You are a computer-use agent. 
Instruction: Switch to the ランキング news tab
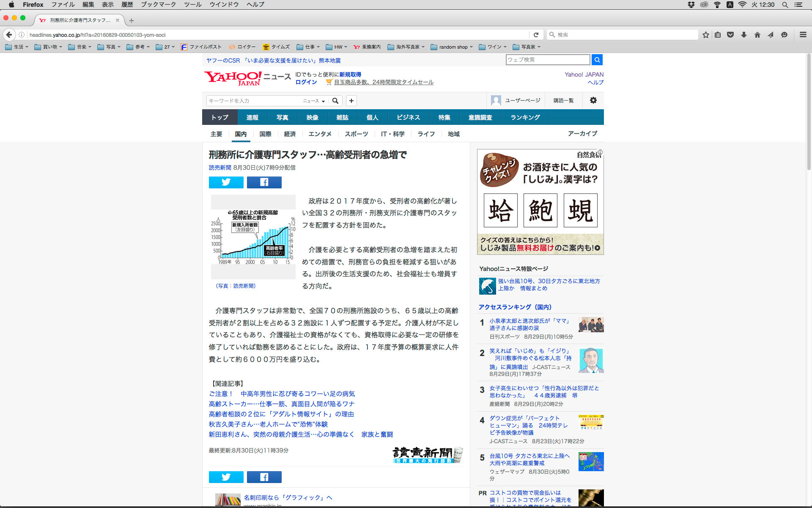tap(525, 117)
